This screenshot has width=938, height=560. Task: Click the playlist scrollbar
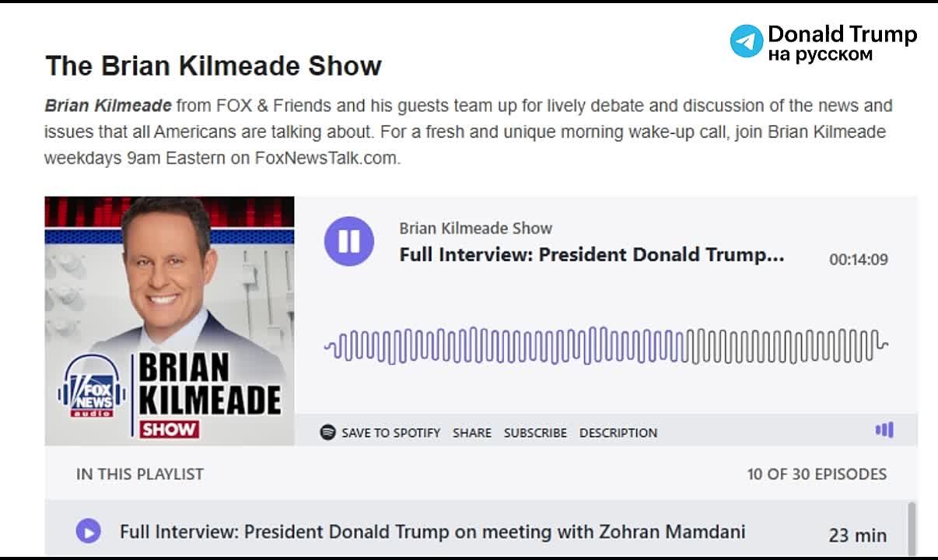pos(912,529)
